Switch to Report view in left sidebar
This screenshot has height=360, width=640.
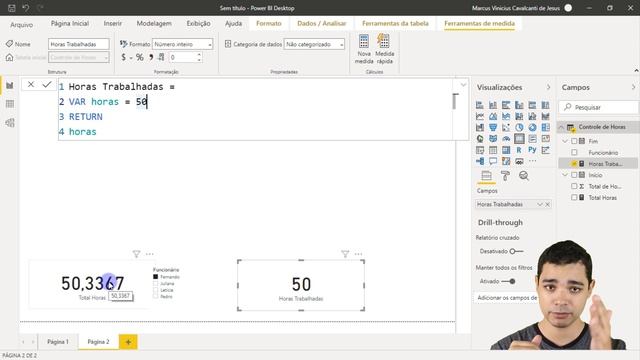pyautogui.click(x=10, y=85)
